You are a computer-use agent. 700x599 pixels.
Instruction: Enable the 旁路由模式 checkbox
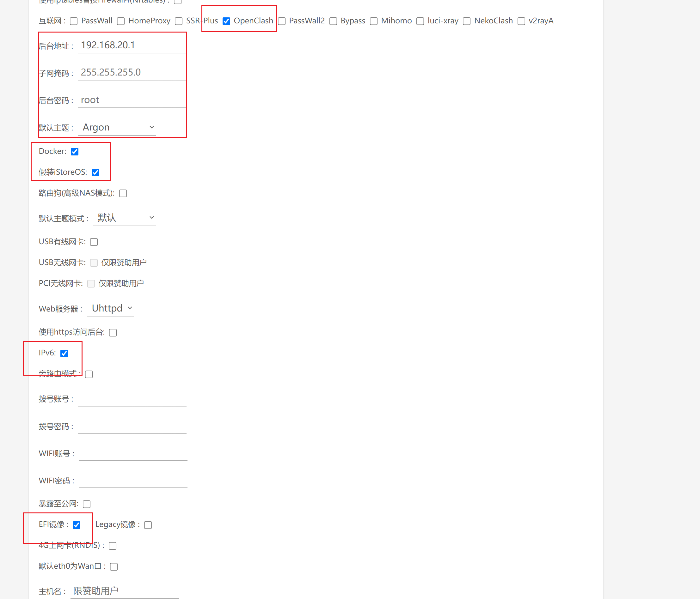pos(89,374)
